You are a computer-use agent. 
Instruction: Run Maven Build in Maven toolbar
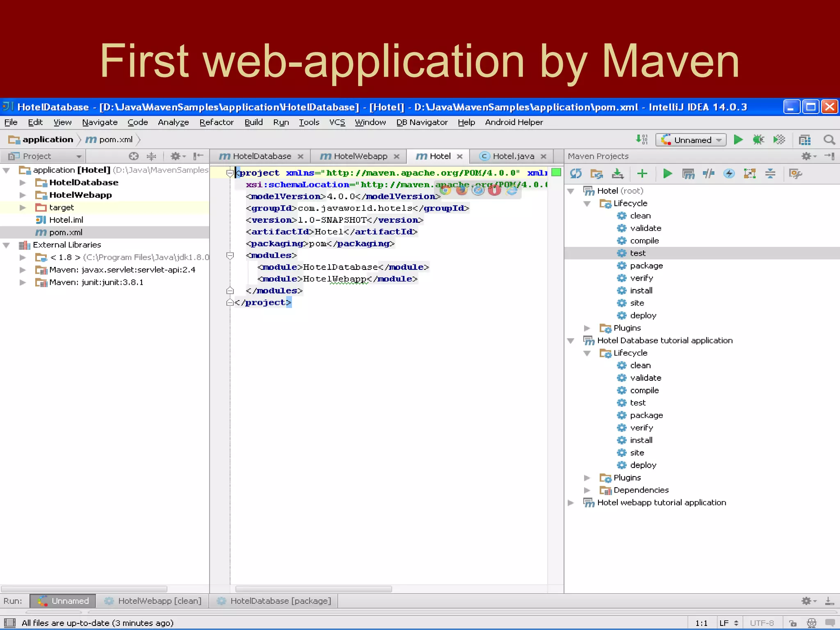[667, 173]
